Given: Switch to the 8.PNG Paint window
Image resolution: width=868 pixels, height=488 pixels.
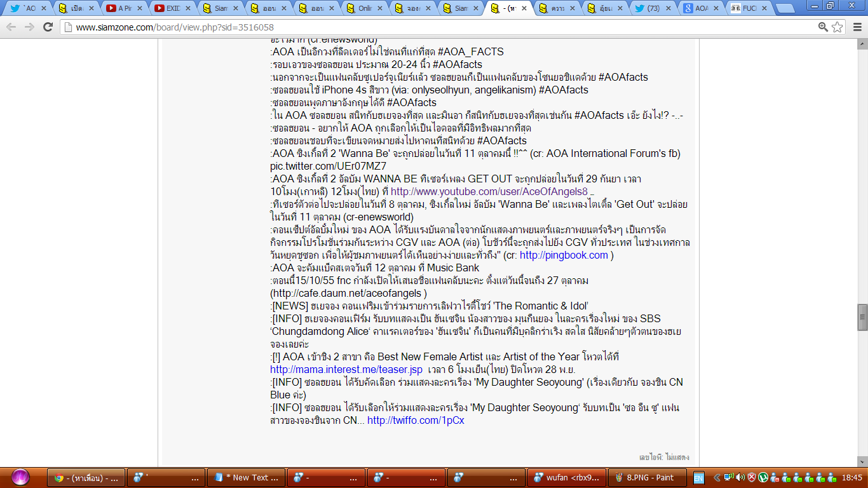Looking at the screenshot, I should [647, 478].
